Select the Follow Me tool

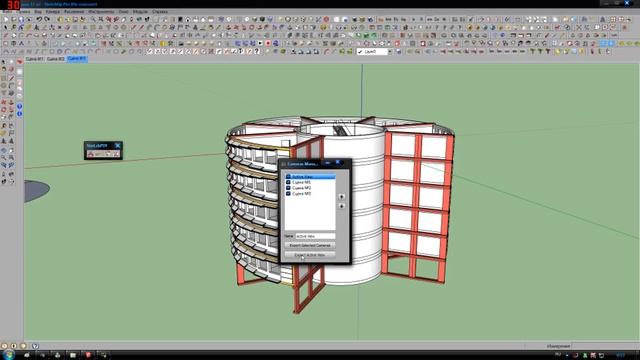(x=11, y=110)
